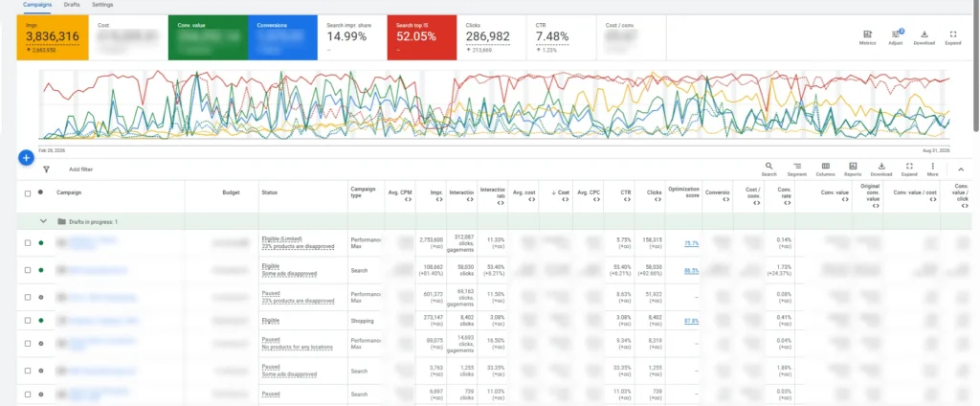The width and height of the screenshot is (980, 406).
Task: Click the Add filter field
Action: coord(80,169)
